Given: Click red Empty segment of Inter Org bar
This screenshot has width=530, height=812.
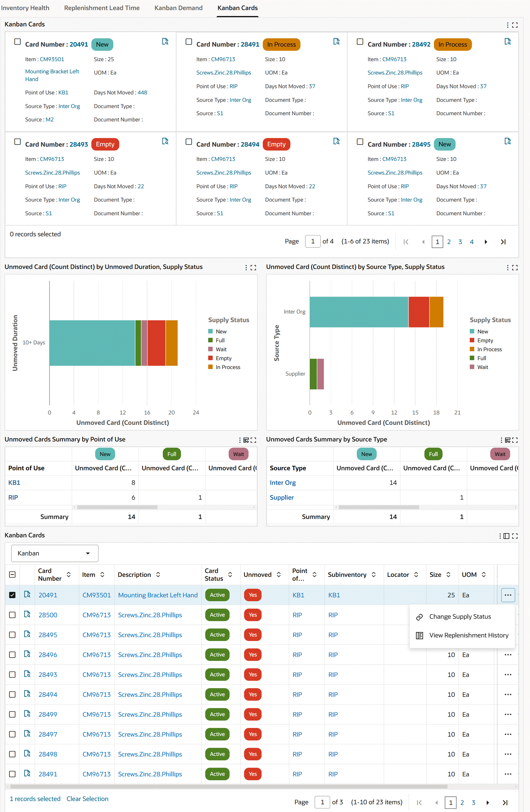Looking at the screenshot, I should 419,312.
